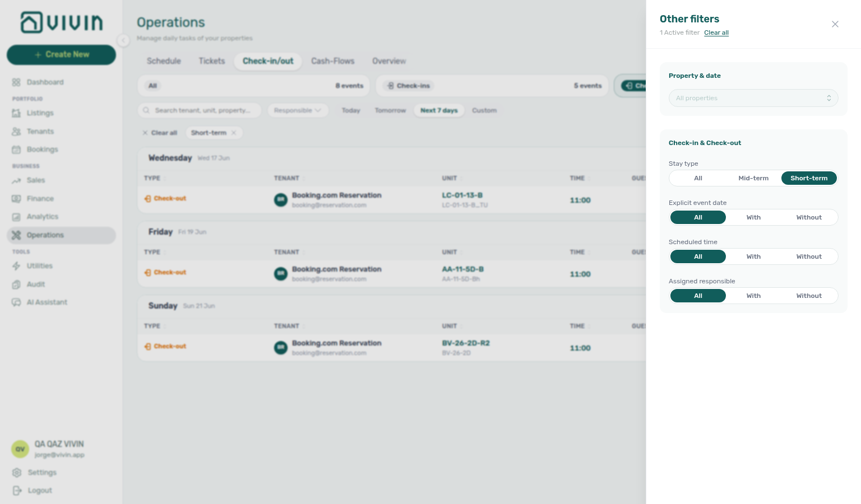
Task: Open Settings gear icon in sidebar
Action: (17, 473)
